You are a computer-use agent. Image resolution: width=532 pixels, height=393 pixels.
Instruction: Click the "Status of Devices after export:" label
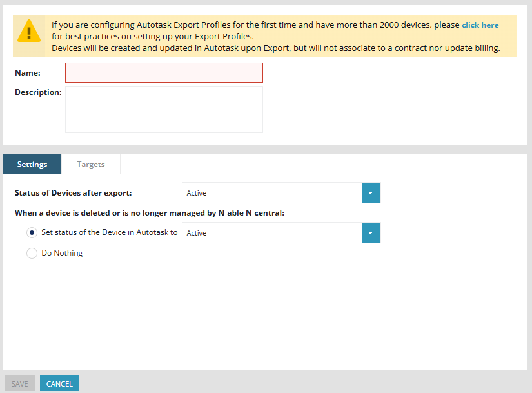[x=73, y=193]
